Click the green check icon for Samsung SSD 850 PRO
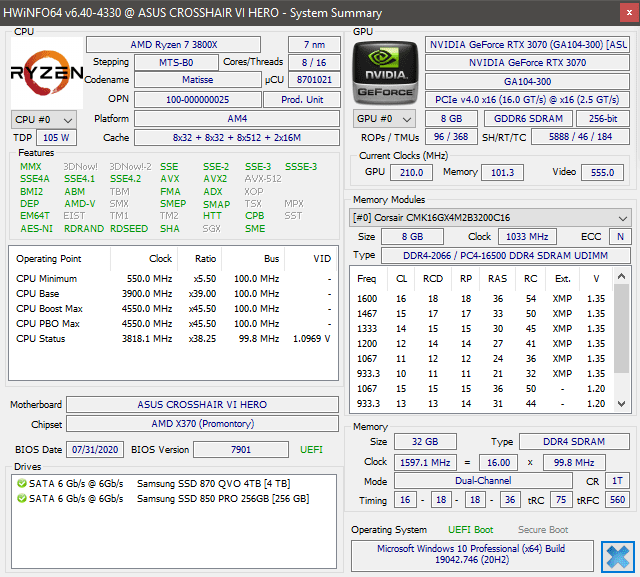Image resolution: width=640 pixels, height=577 pixels. pyautogui.click(x=22, y=499)
